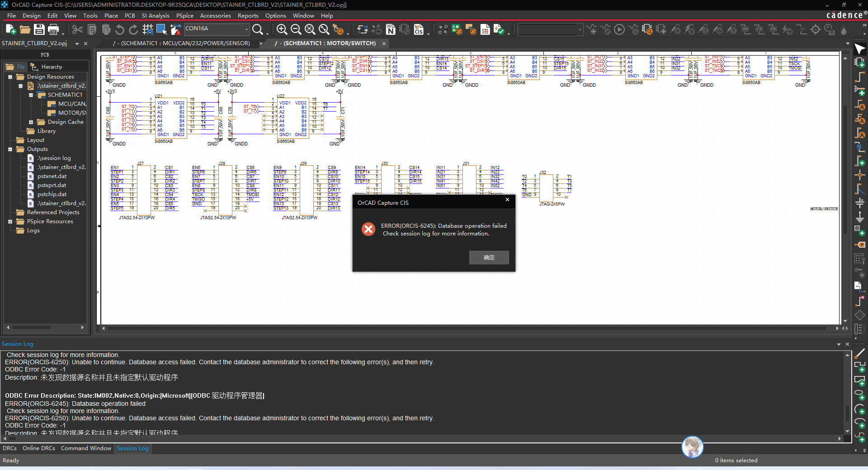Open the Place menu
The height and width of the screenshot is (470, 868).
click(x=111, y=15)
